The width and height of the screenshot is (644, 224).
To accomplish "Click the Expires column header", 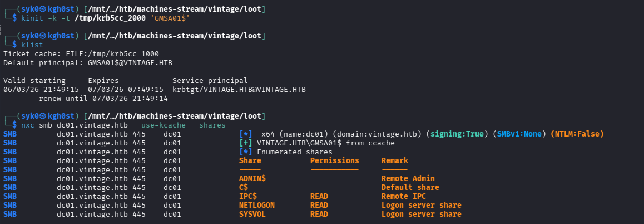I will [103, 81].
